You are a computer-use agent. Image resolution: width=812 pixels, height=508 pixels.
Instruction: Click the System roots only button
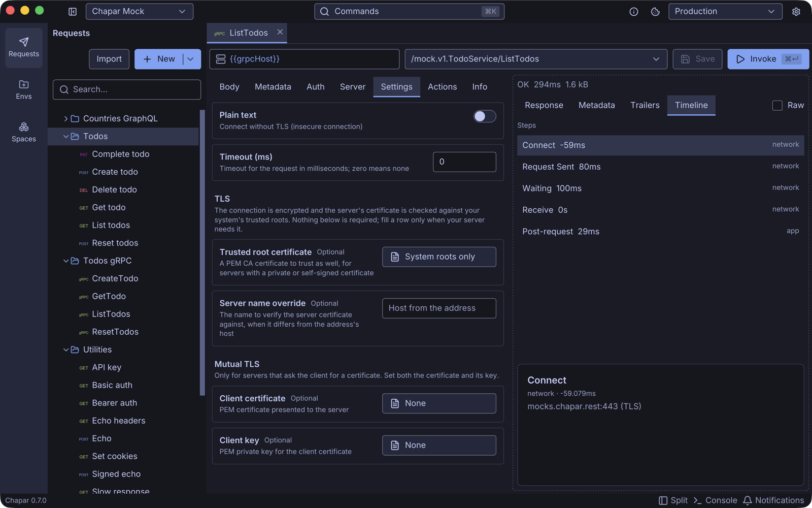439,257
